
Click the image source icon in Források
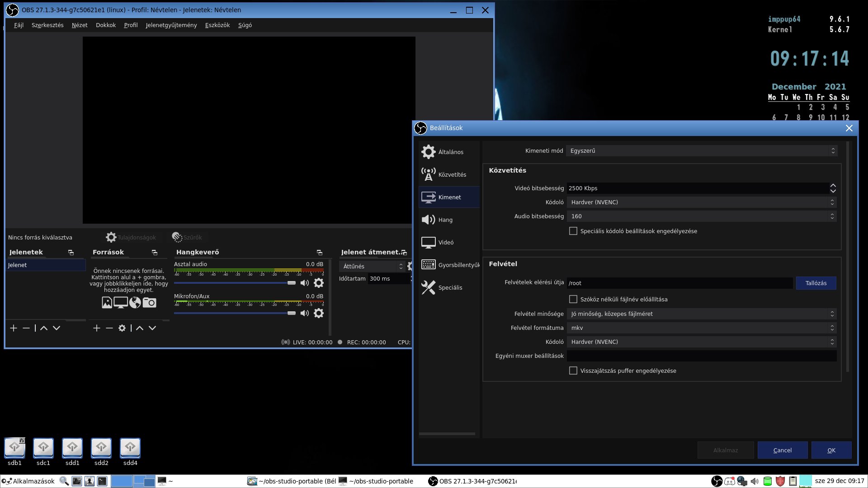click(x=107, y=303)
